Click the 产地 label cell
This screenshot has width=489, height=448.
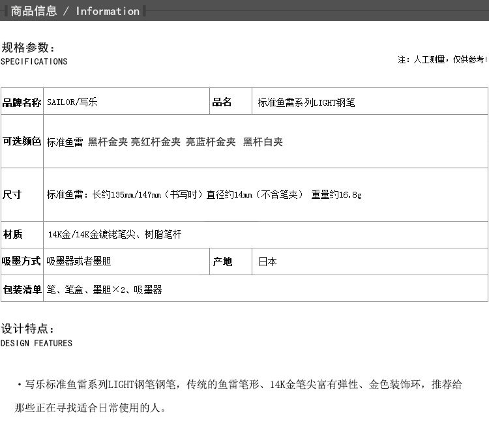coord(231,261)
